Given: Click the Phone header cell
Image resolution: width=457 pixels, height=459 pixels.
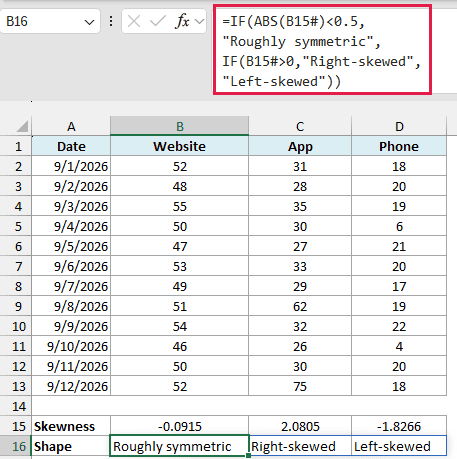Looking at the screenshot, I should pyautogui.click(x=399, y=146).
